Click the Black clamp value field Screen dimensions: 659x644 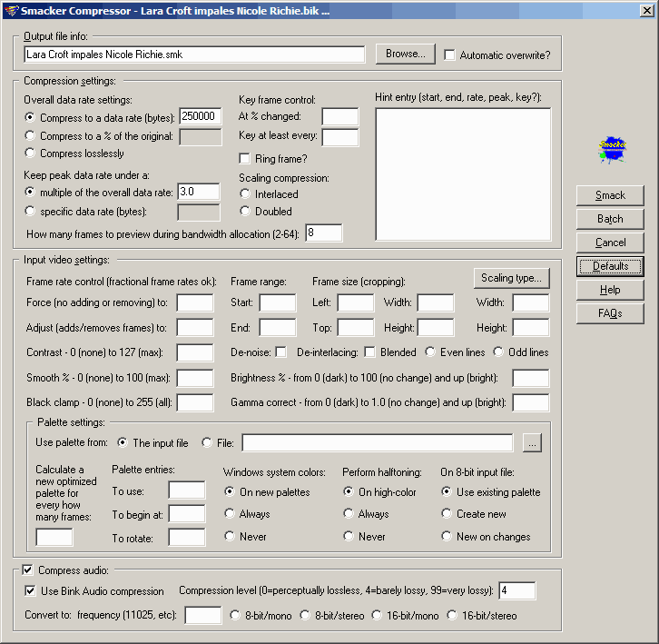pyautogui.click(x=195, y=402)
